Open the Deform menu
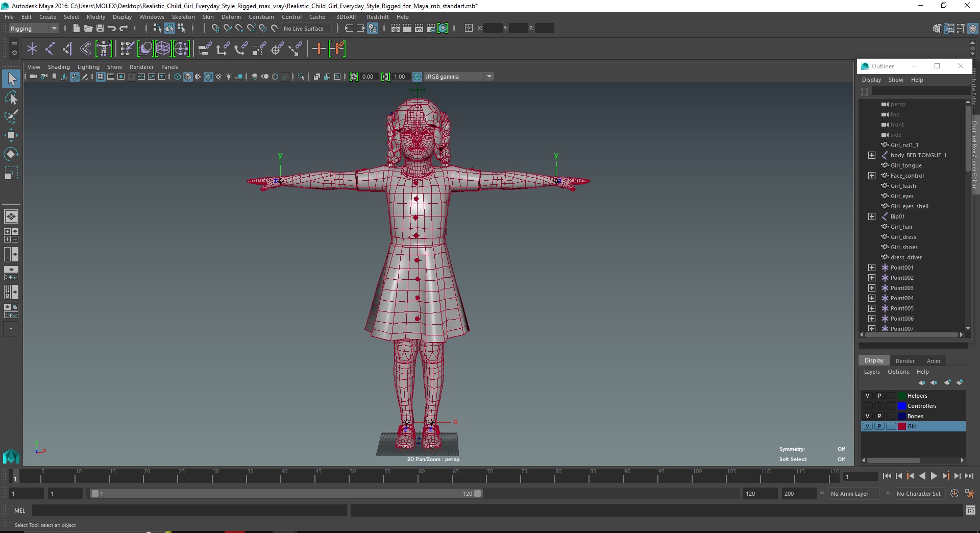980x533 pixels. [231, 17]
